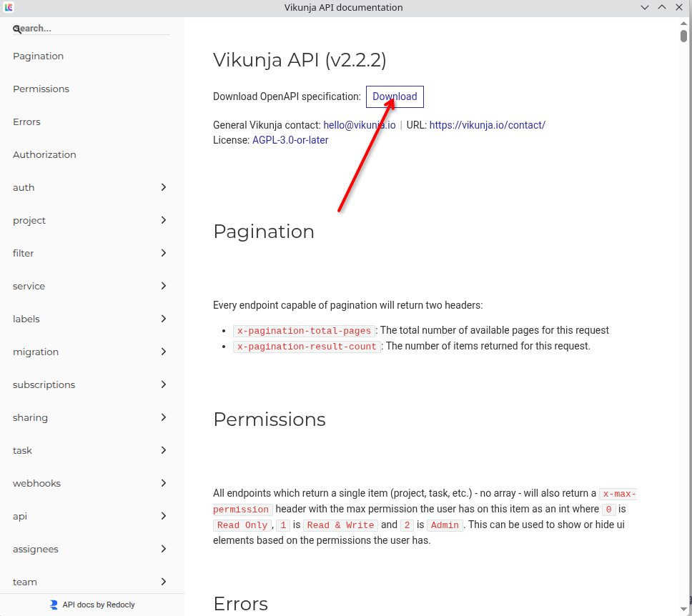Click the vertical scrollbar thumb
Screen dimensions: 692x616
click(x=683, y=36)
